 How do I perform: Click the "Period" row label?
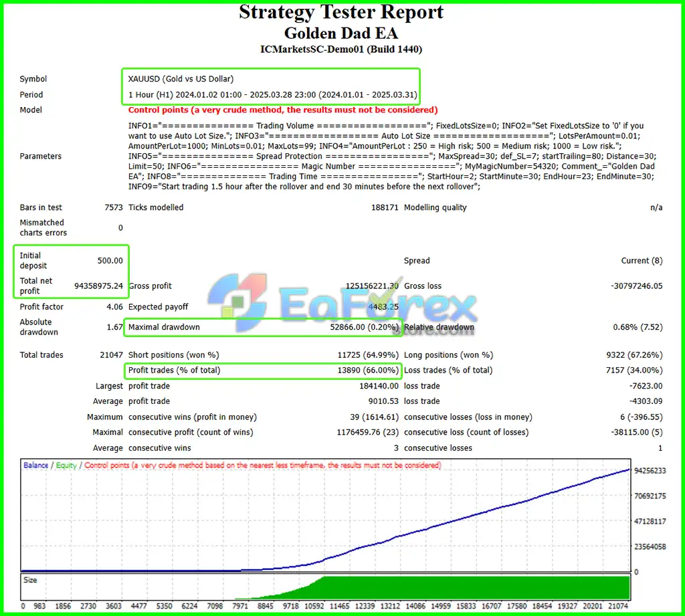coord(31,95)
